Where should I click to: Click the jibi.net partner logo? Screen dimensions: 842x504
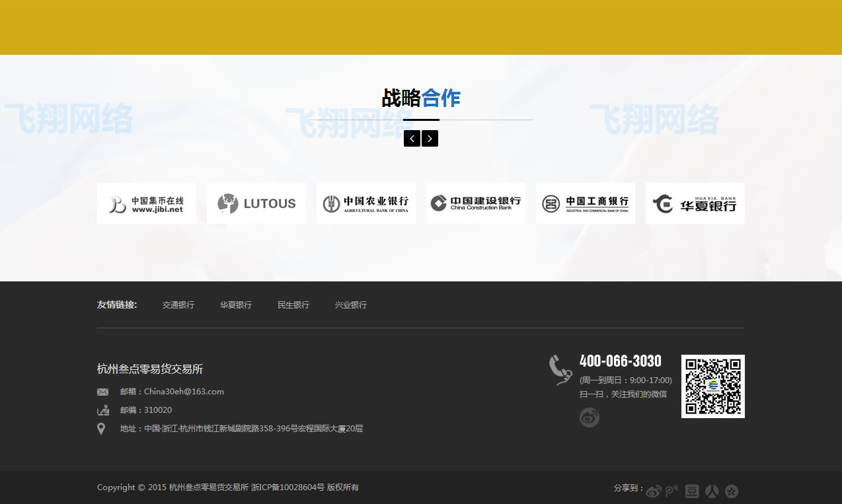point(147,203)
